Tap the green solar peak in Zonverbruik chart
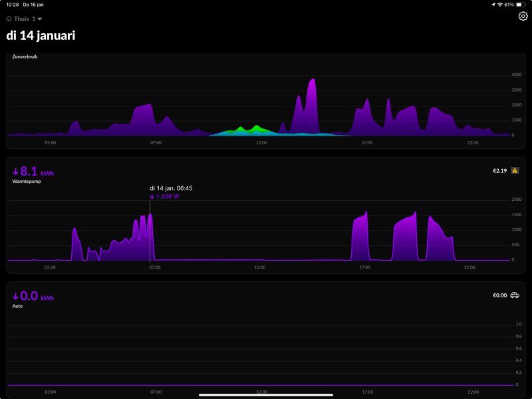Image resolution: width=532 pixels, height=399 pixels. point(257,128)
